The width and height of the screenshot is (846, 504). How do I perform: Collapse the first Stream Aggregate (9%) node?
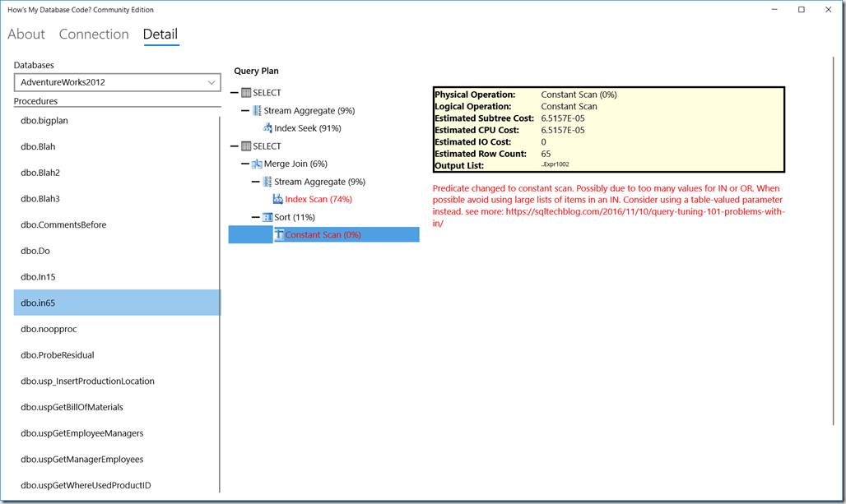245,110
